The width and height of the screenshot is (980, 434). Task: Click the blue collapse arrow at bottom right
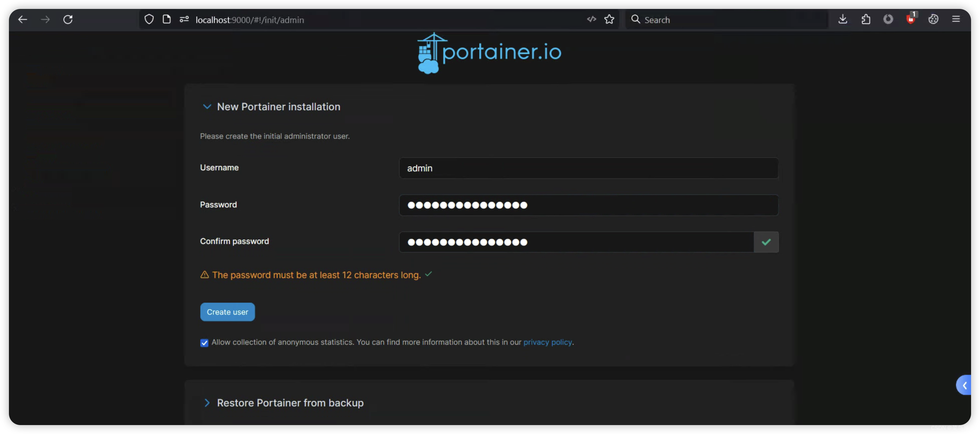tap(964, 385)
